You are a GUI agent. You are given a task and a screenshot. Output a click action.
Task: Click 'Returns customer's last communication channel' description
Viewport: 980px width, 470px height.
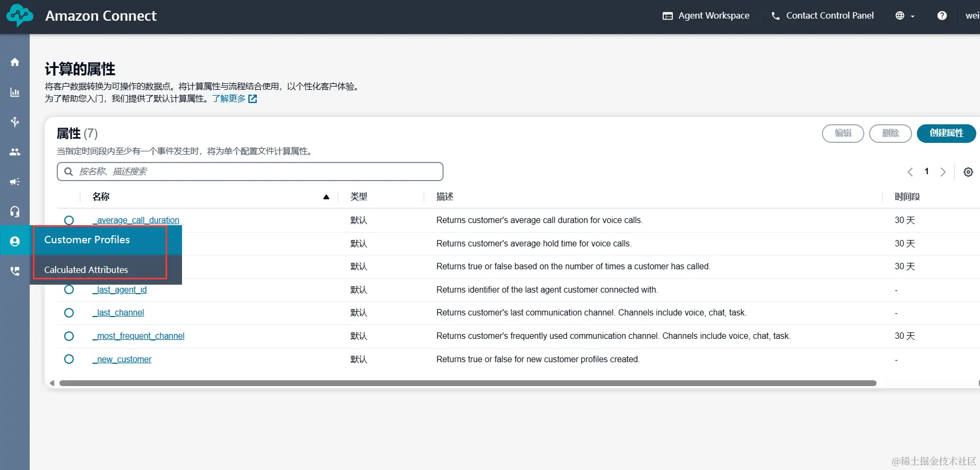pyautogui.click(x=592, y=313)
